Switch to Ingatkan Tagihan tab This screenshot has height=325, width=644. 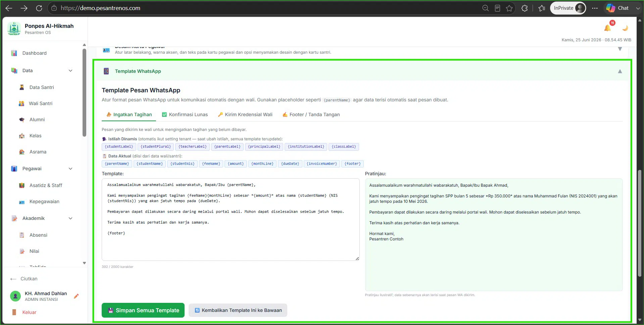click(x=129, y=114)
